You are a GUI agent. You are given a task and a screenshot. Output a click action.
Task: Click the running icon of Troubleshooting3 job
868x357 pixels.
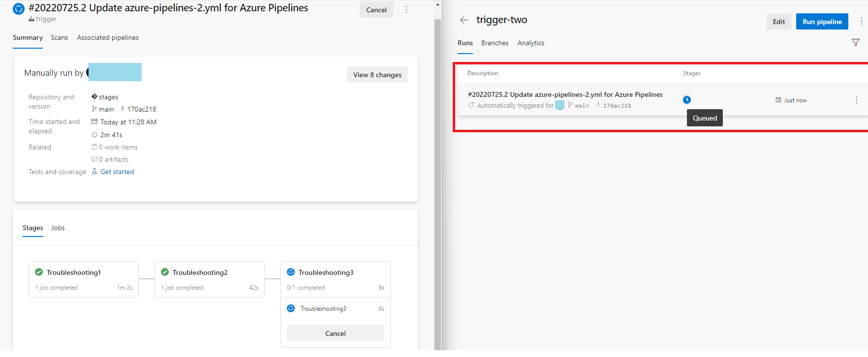pyautogui.click(x=291, y=309)
